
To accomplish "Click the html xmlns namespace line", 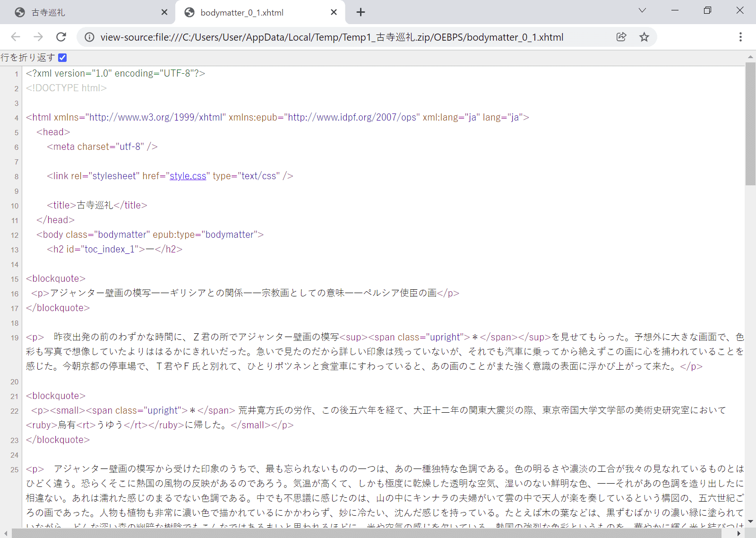I will [278, 117].
